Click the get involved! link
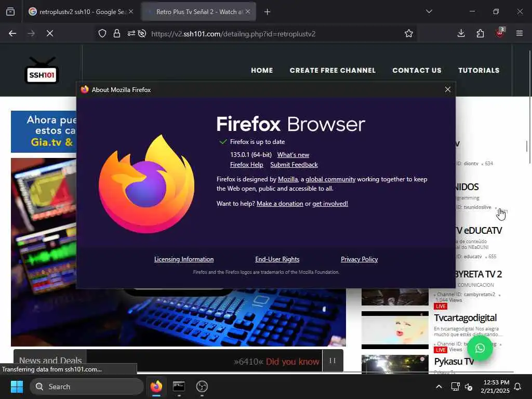Screen dimensions: 532x399 [x=330, y=204]
